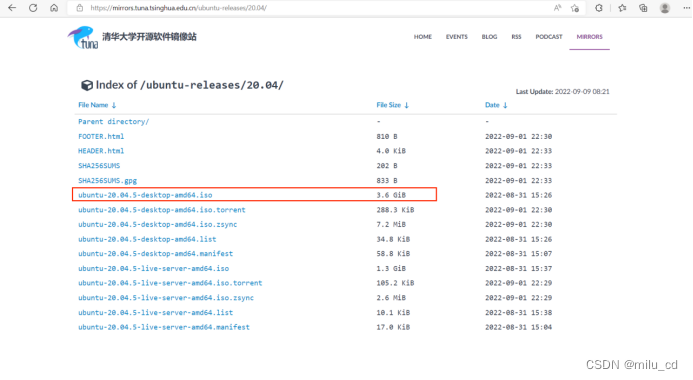693x380 pixels.
Task: Open FOOTER.html file link
Action: coord(101,137)
